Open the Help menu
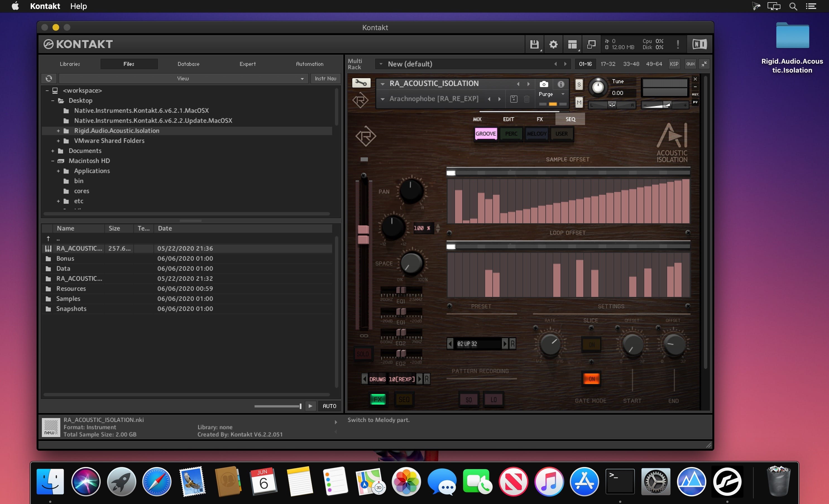829x504 pixels. 78,6
